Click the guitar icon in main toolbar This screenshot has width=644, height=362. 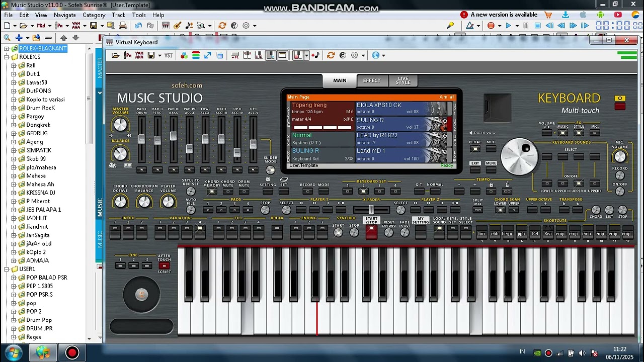[x=178, y=25]
